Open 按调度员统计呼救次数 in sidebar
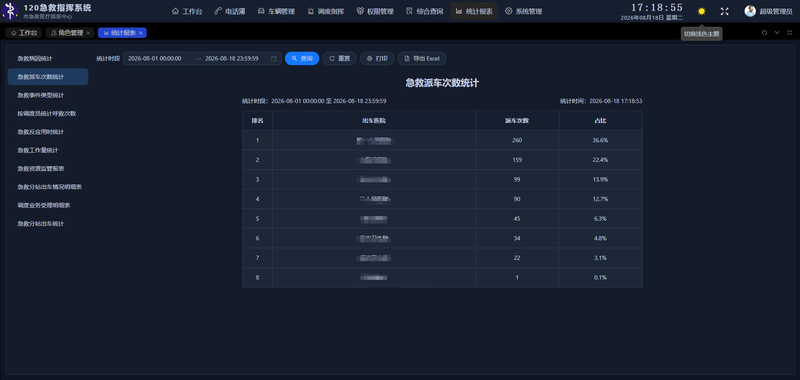The image size is (800, 380). tap(48, 114)
